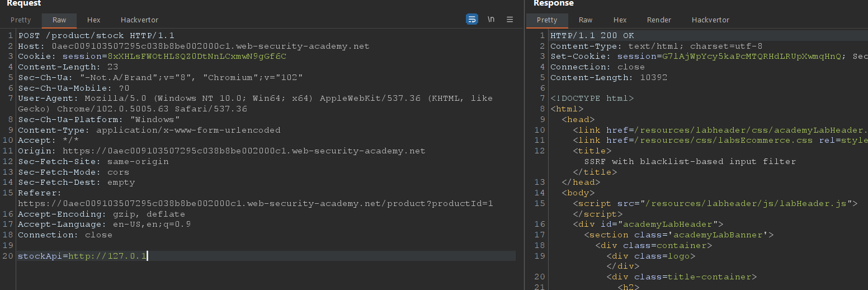Click the stockApi value http://127.0.0.1
Screen dimensions: 868x290
pos(107,256)
